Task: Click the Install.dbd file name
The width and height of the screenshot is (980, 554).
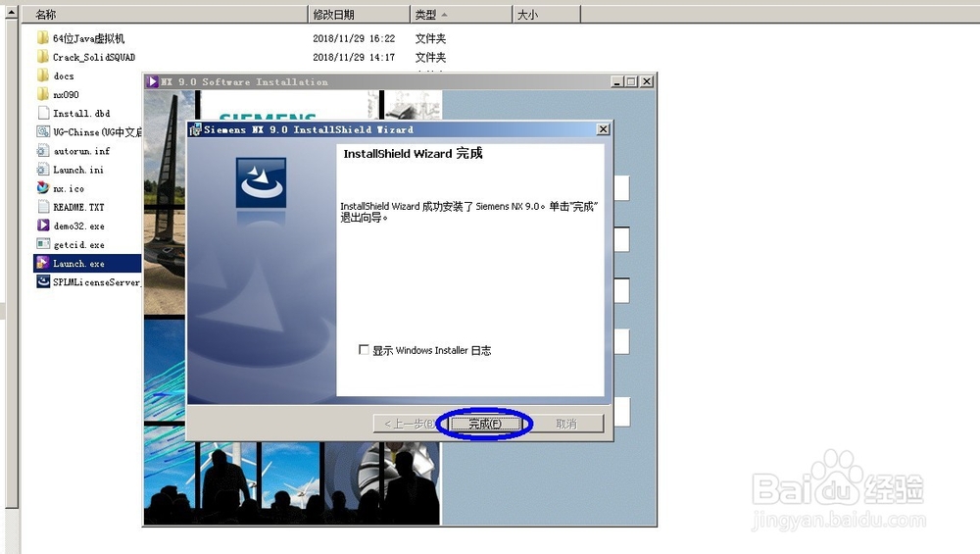Action: coord(81,114)
